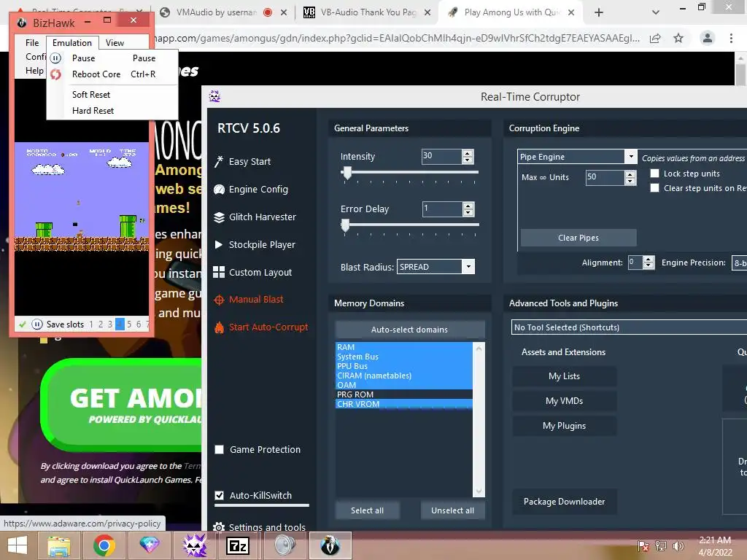The height and width of the screenshot is (560, 747).
Task: Enable the Lock step units checkbox
Action: pyautogui.click(x=655, y=174)
